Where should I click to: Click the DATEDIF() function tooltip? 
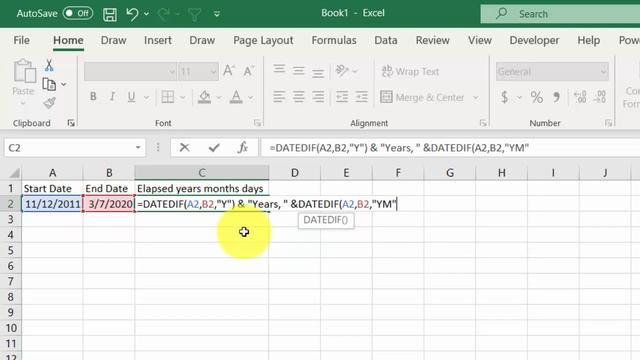326,220
